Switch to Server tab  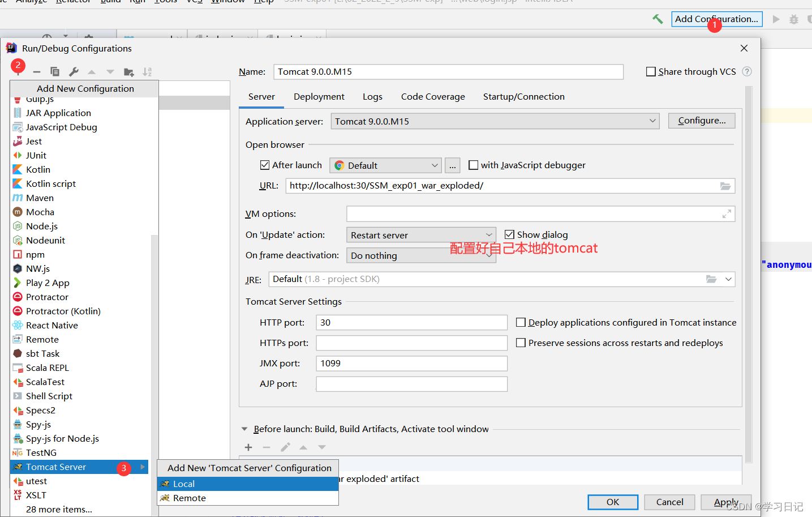coord(261,97)
